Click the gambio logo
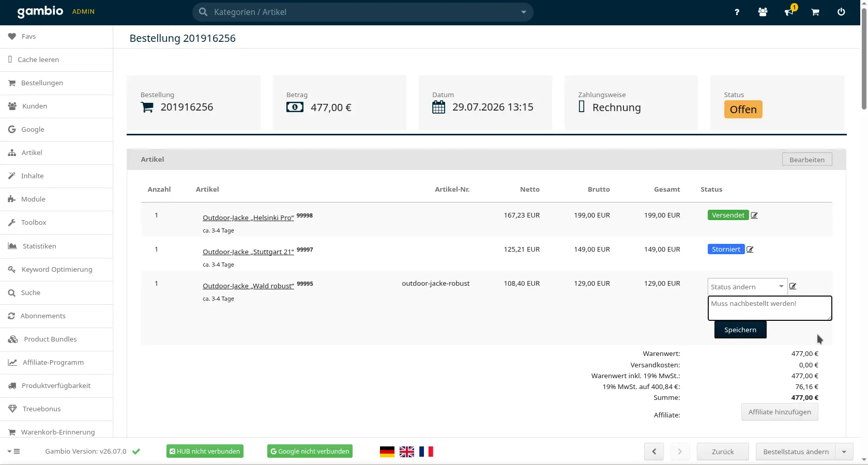This screenshot has height=465, width=868. click(40, 11)
